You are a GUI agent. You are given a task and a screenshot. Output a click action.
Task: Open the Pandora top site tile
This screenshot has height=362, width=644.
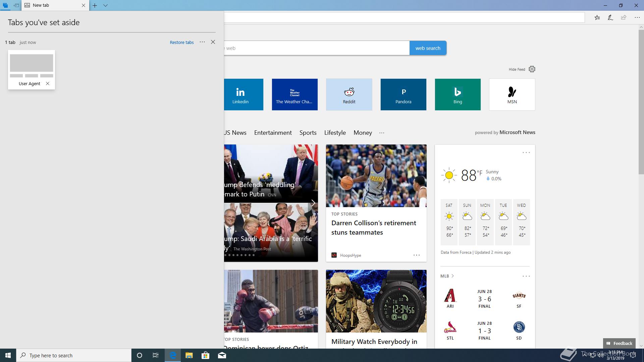point(403,95)
